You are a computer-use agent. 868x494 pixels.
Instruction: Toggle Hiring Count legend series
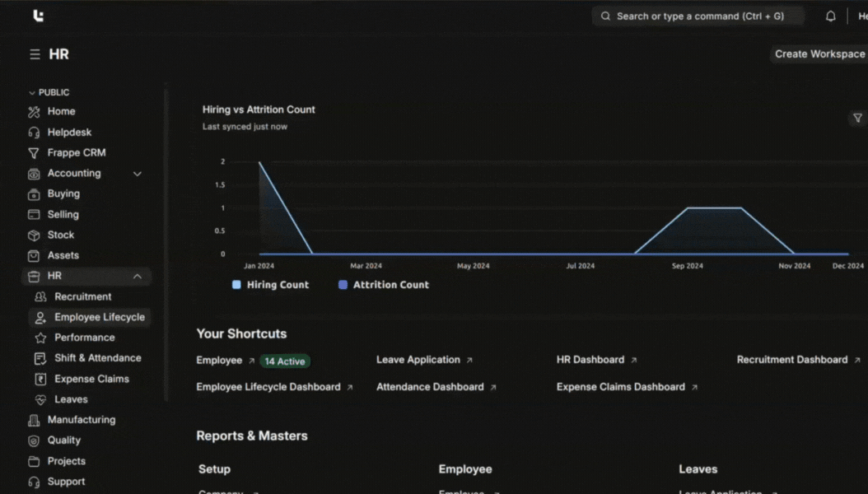[270, 285]
